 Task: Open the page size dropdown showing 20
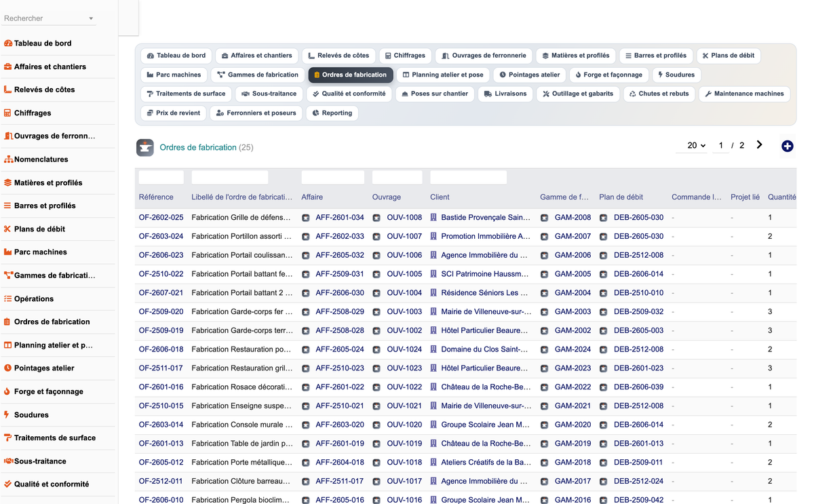[x=693, y=145]
